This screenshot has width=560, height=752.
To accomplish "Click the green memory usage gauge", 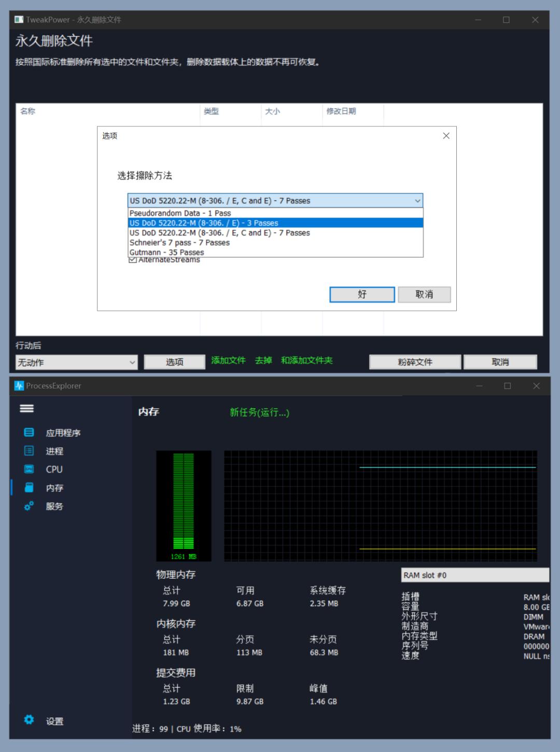I will pyautogui.click(x=184, y=502).
